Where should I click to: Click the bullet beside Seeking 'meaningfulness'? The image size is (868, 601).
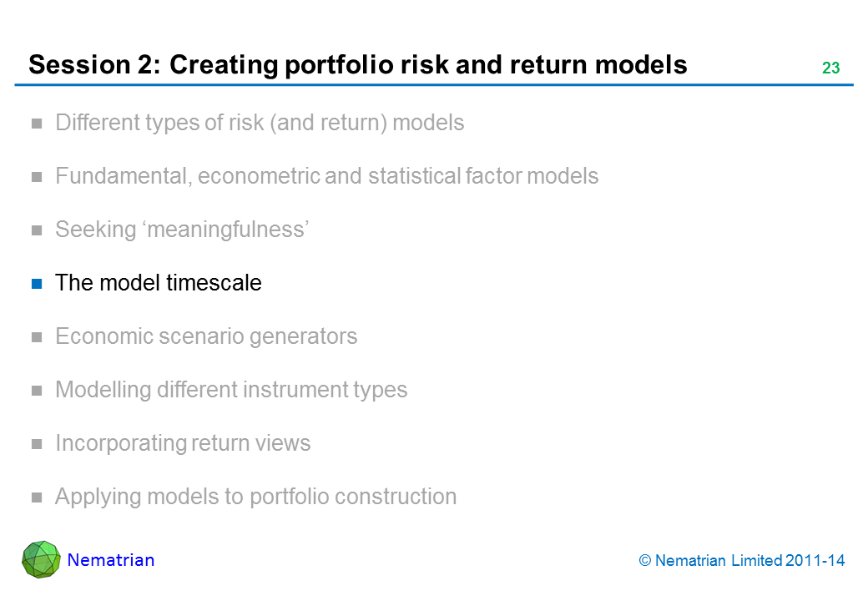(37, 230)
